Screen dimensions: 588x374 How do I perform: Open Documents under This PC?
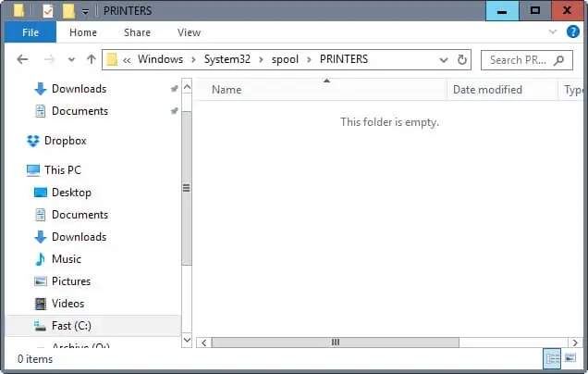(x=80, y=215)
